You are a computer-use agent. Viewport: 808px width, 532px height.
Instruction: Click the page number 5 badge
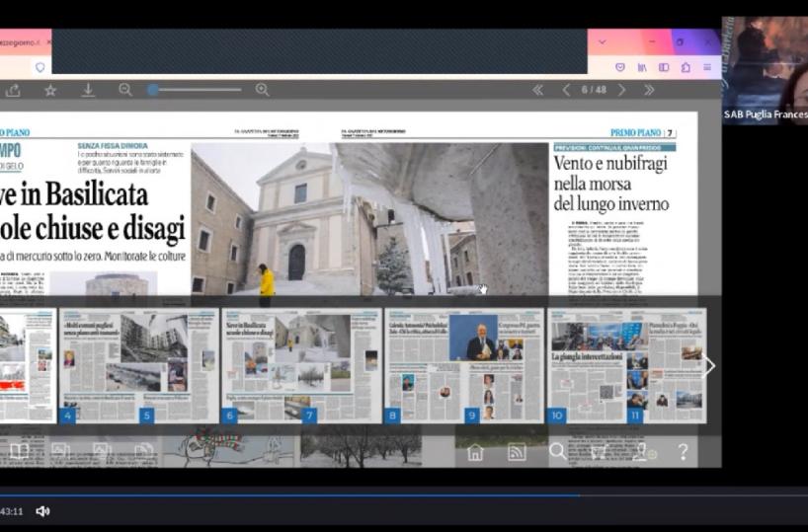[147, 416]
